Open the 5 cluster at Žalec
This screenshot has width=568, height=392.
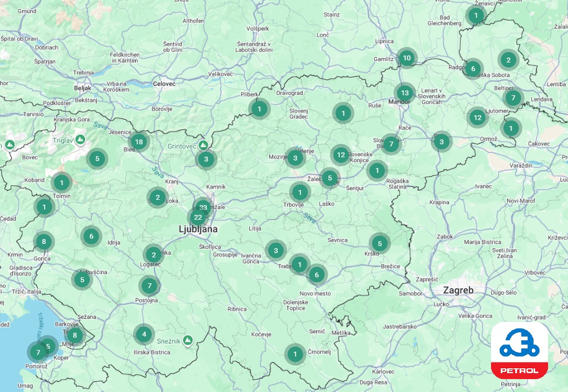point(329,178)
